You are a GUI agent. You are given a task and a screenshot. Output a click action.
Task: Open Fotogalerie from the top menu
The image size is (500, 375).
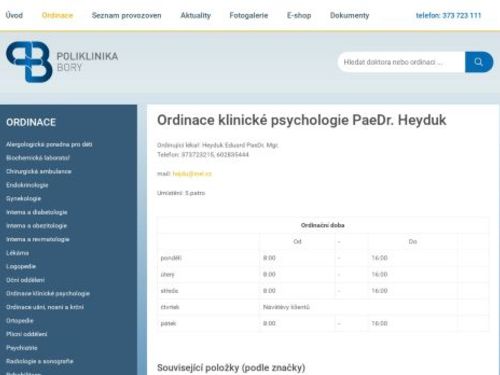249,15
